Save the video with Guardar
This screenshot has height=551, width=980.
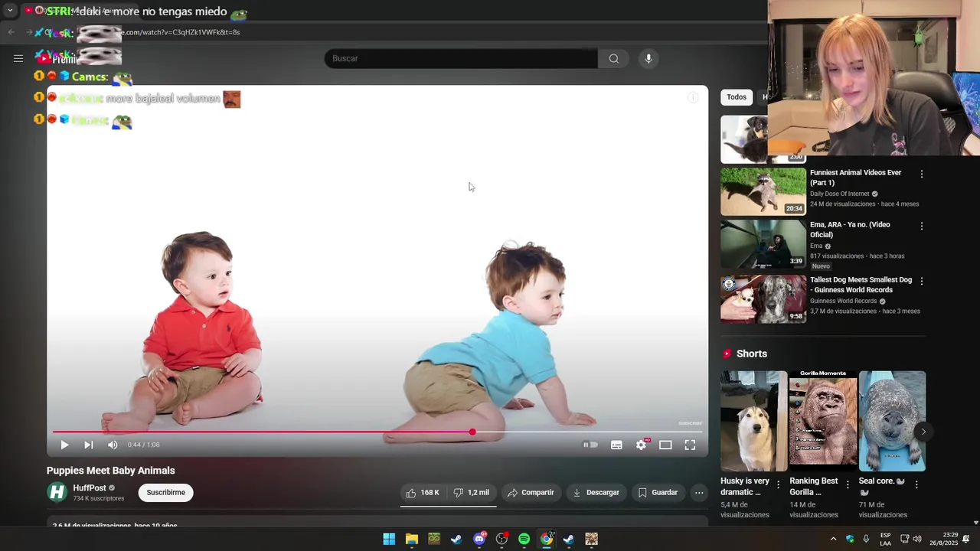coord(658,493)
